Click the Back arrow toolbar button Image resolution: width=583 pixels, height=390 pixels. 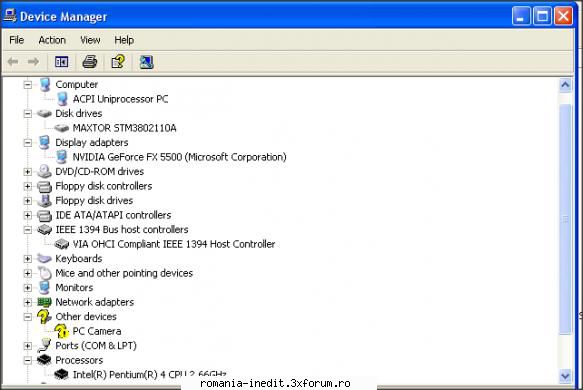(13, 61)
